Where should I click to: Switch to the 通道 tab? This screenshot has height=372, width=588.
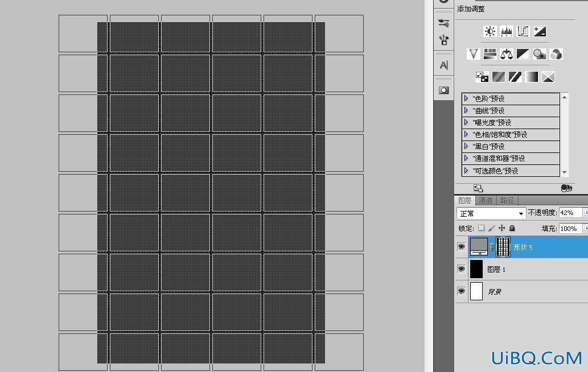point(486,200)
